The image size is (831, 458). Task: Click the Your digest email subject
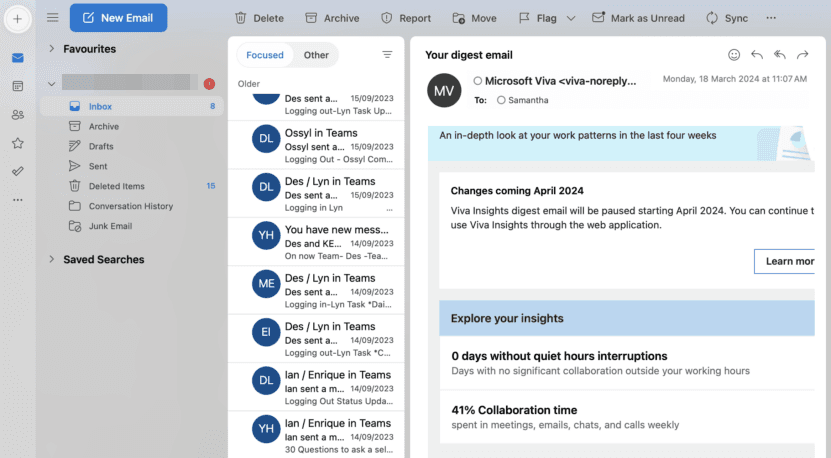pyautogui.click(x=468, y=55)
